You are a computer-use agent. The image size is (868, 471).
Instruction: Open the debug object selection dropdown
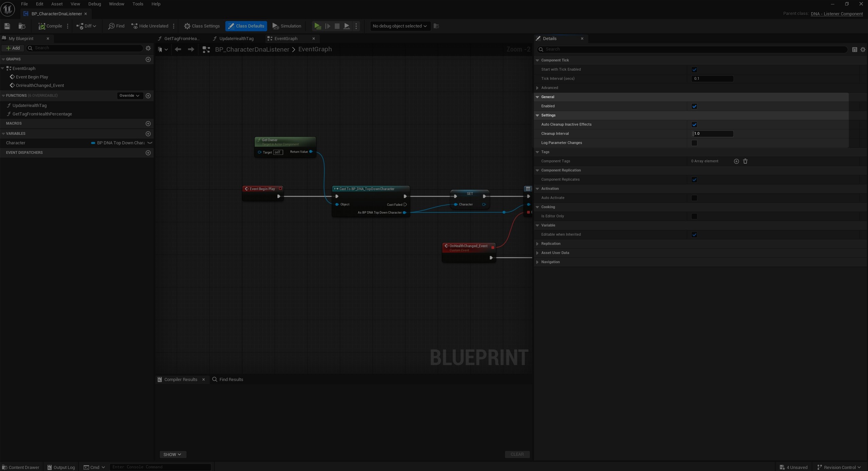click(x=400, y=26)
